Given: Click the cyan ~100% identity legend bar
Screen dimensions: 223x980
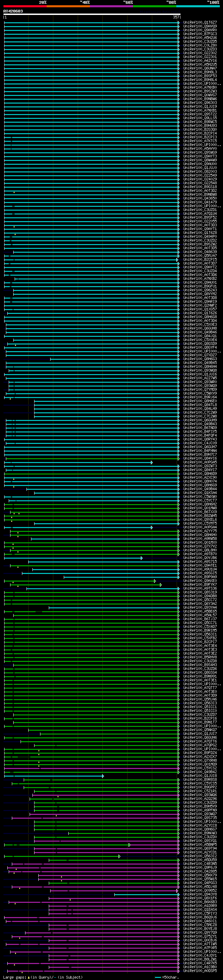Looking at the screenshot, I should pos(198,6).
